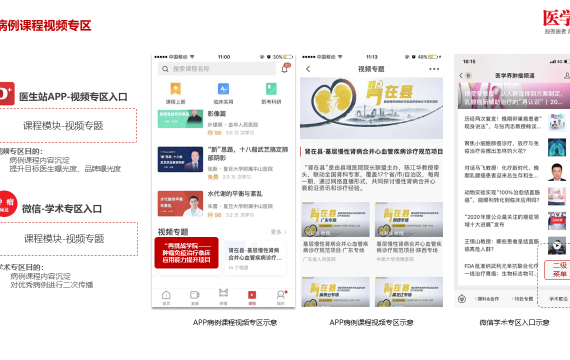This screenshot has height=360, width=570.
Task: Play the 陕西专场 video thumbnail
Action: pos(409,219)
